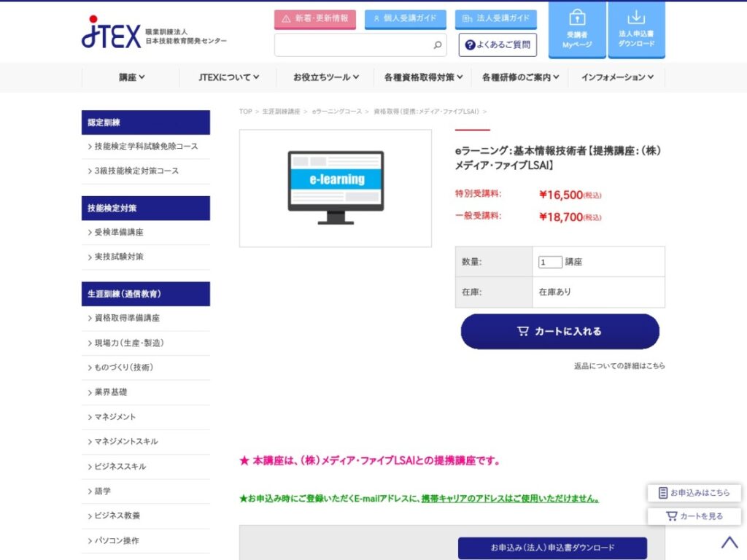Image resolution: width=747 pixels, height=560 pixels.
Task: Expand the 各種資格取得対策 menu
Action: 423,77
